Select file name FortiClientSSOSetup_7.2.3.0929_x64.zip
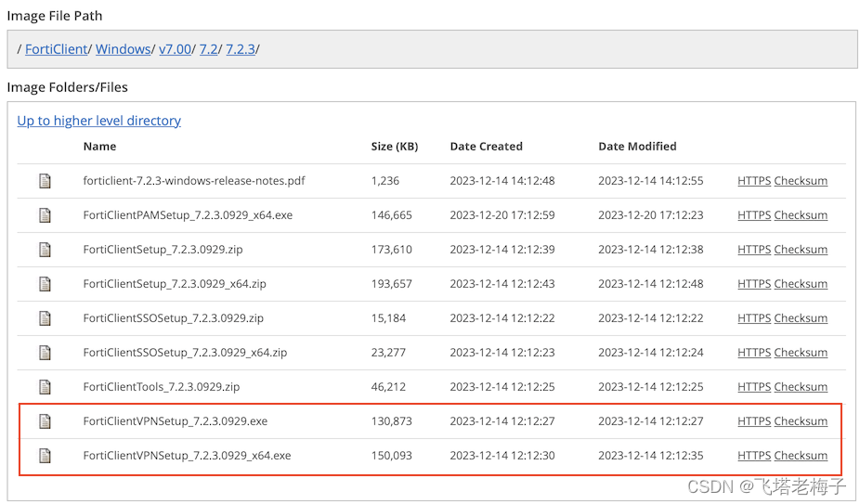 pyautogui.click(x=185, y=353)
